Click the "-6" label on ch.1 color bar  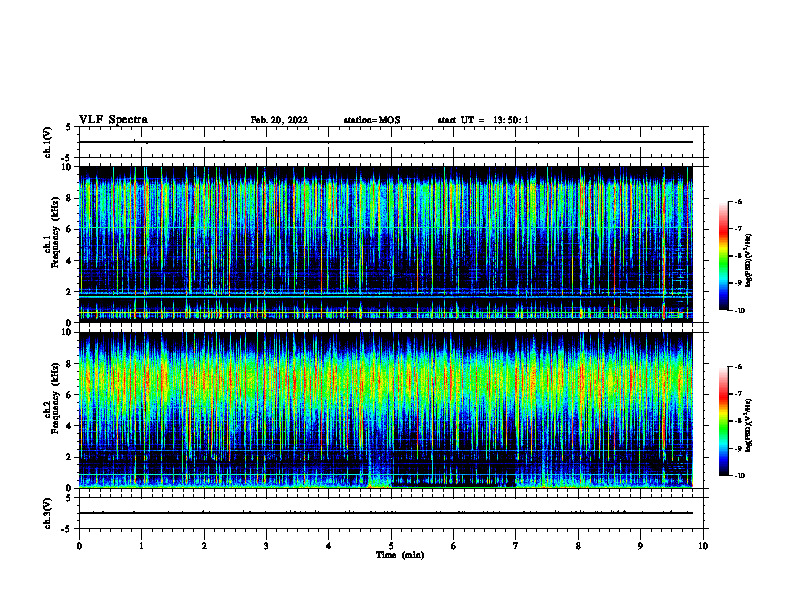(738, 202)
